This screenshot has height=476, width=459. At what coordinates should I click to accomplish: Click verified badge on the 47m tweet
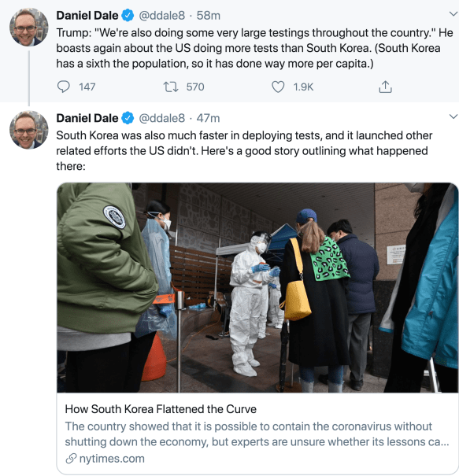tap(128, 118)
